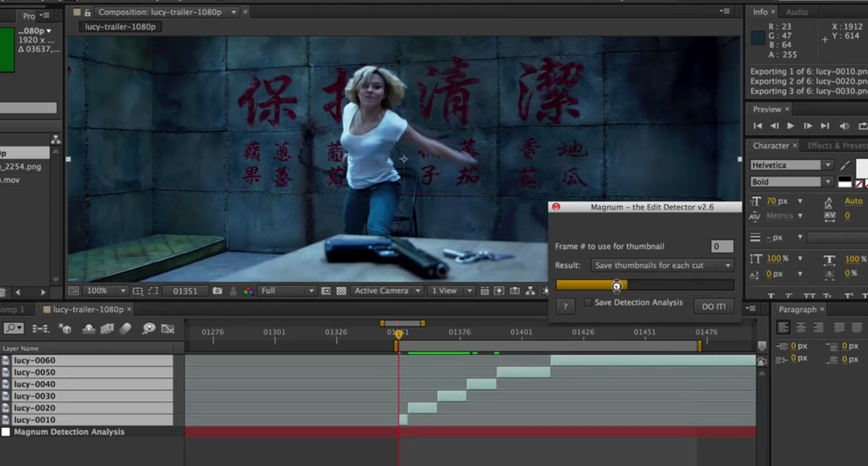Toggle mask and shape path visibility icon
This screenshot has width=868, height=466.
coord(153,291)
